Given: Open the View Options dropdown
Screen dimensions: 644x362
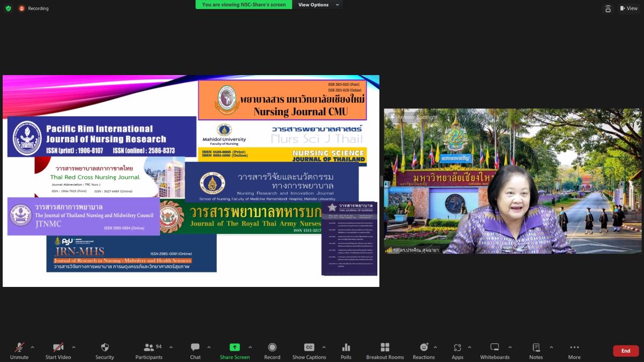Looking at the screenshot, I should tap(319, 5).
